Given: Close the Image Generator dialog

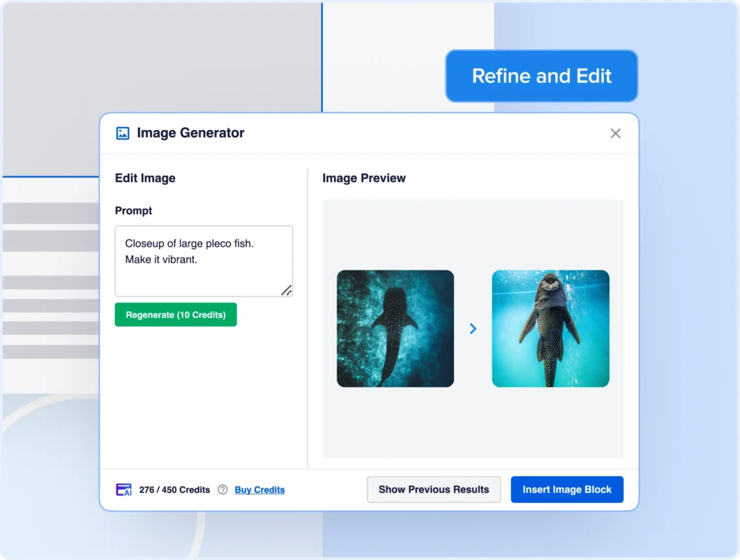Looking at the screenshot, I should coord(615,134).
